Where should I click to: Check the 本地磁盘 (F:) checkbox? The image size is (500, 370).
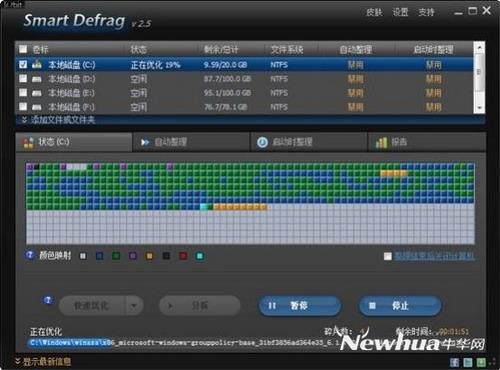pos(23,107)
